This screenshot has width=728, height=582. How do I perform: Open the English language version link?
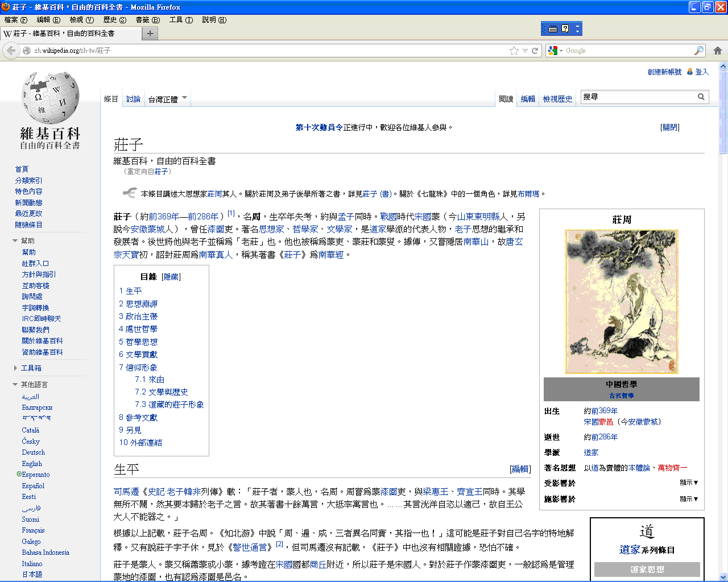coord(32,464)
